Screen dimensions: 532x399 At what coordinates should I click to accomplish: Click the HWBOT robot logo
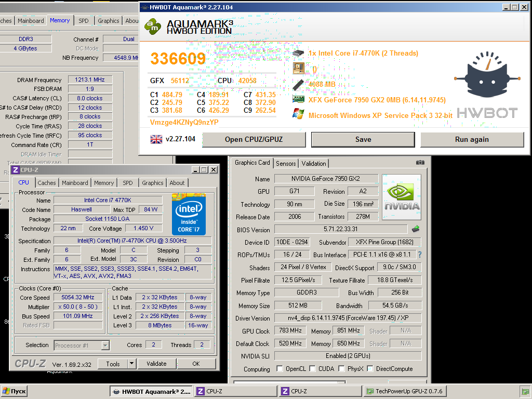tap(487, 75)
